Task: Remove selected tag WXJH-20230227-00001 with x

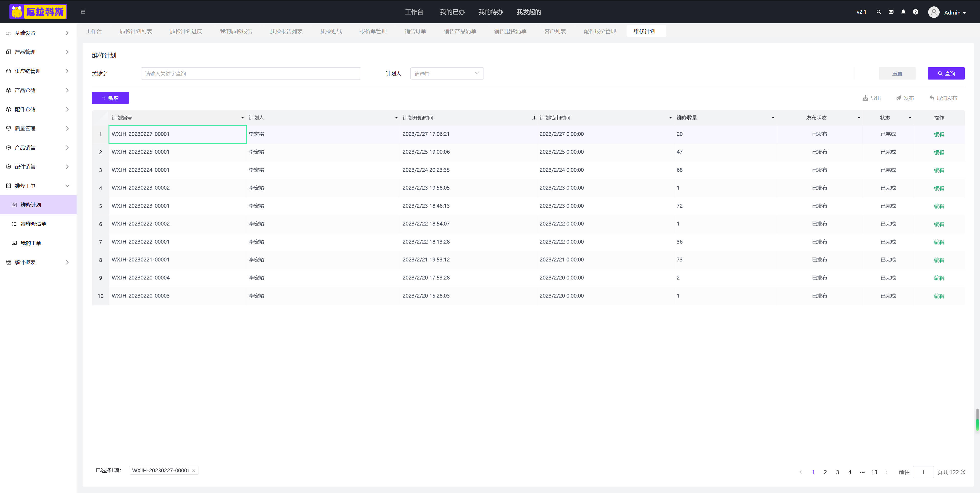Action: pos(194,471)
